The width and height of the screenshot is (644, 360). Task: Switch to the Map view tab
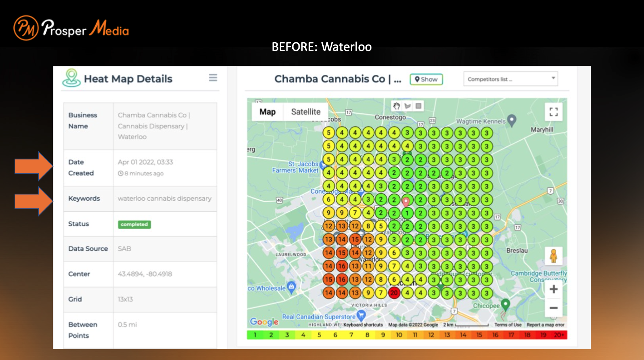tap(267, 112)
